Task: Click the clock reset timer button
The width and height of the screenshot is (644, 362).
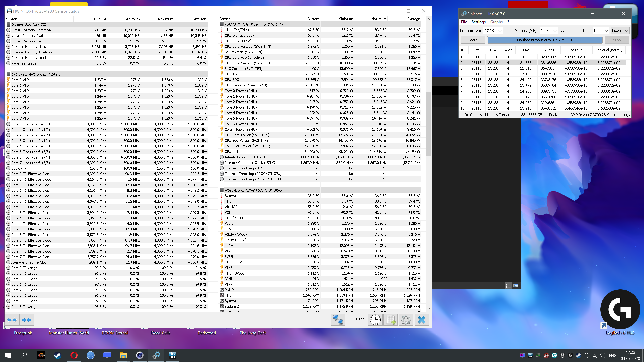Action: tap(375, 320)
